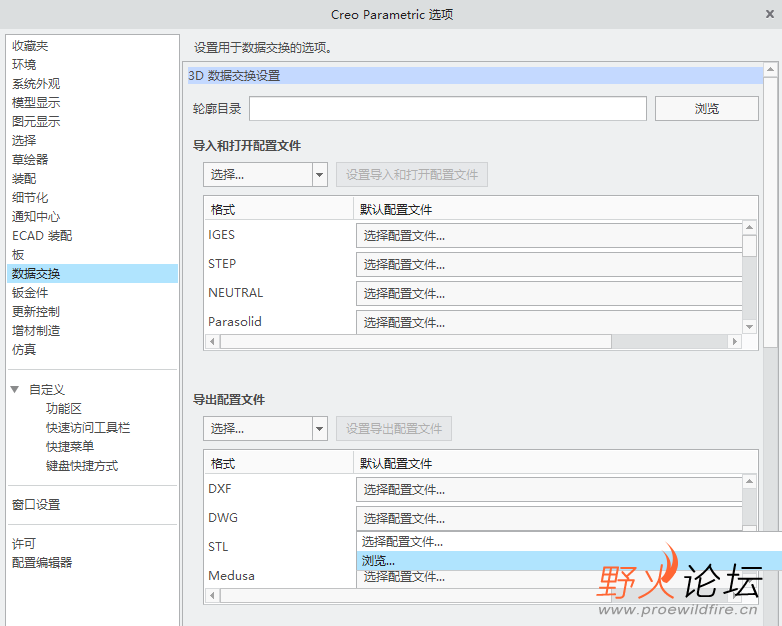
Task: Open export profile 选择... dropdown
Action: tap(265, 428)
